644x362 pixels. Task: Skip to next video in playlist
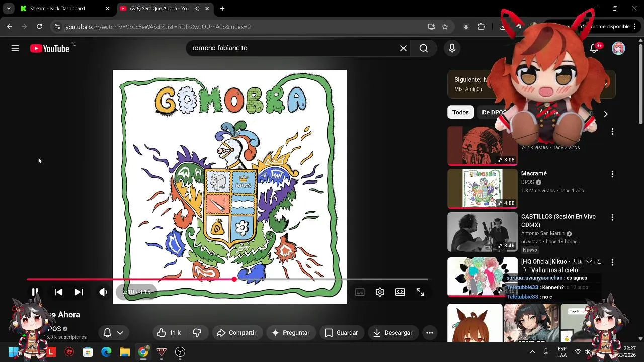(78, 292)
